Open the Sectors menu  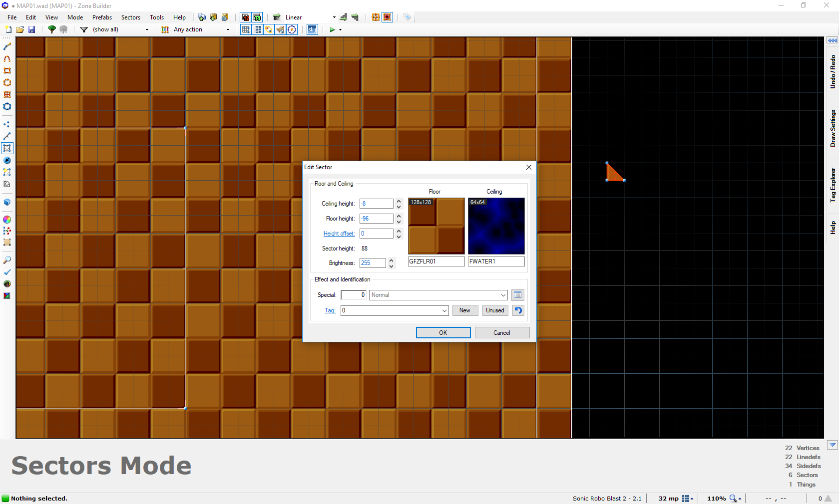tap(131, 17)
